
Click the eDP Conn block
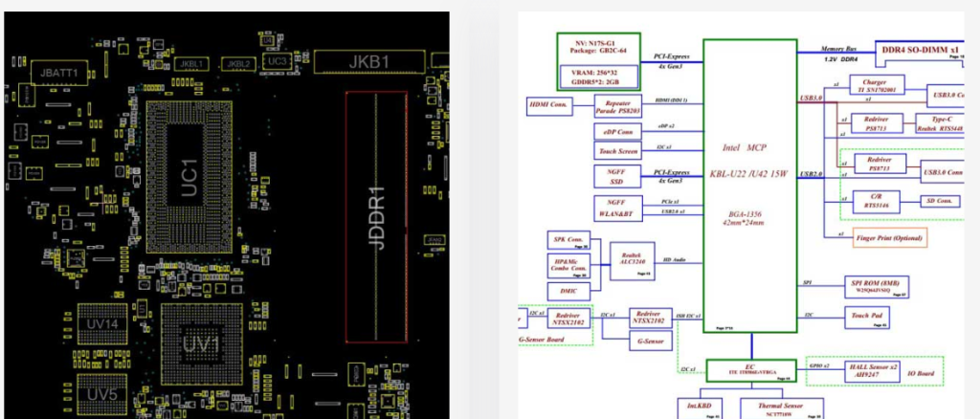(617, 132)
